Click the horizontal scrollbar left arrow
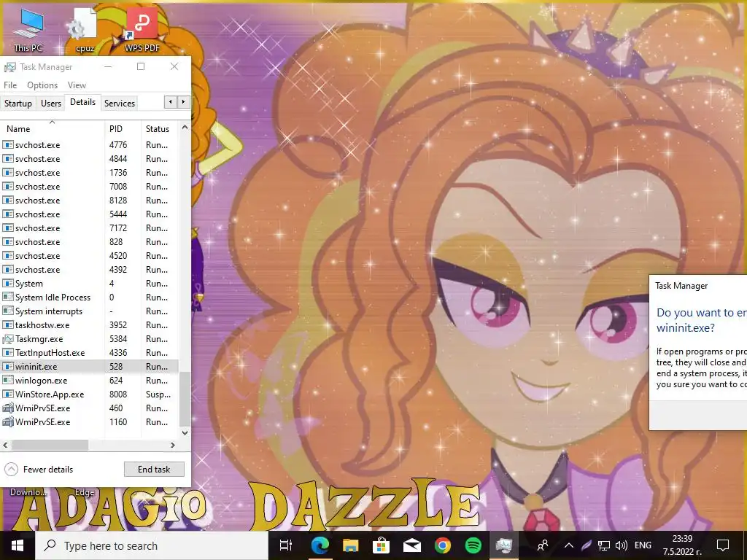This screenshot has width=747, height=560. 5,446
